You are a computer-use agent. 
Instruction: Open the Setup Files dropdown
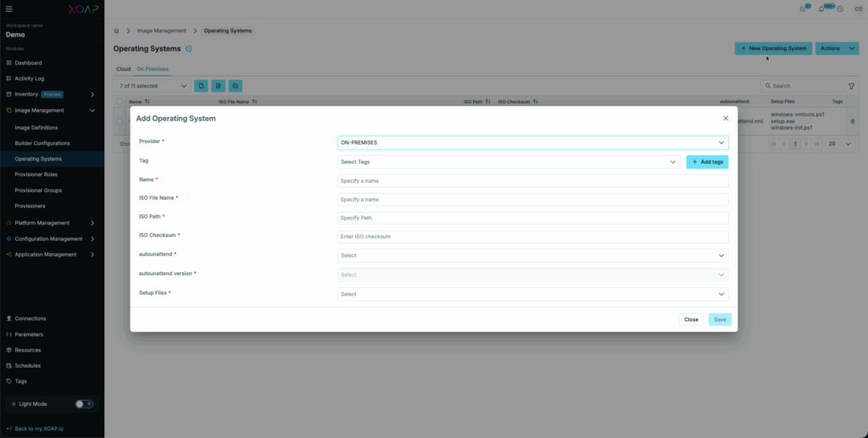[532, 294]
